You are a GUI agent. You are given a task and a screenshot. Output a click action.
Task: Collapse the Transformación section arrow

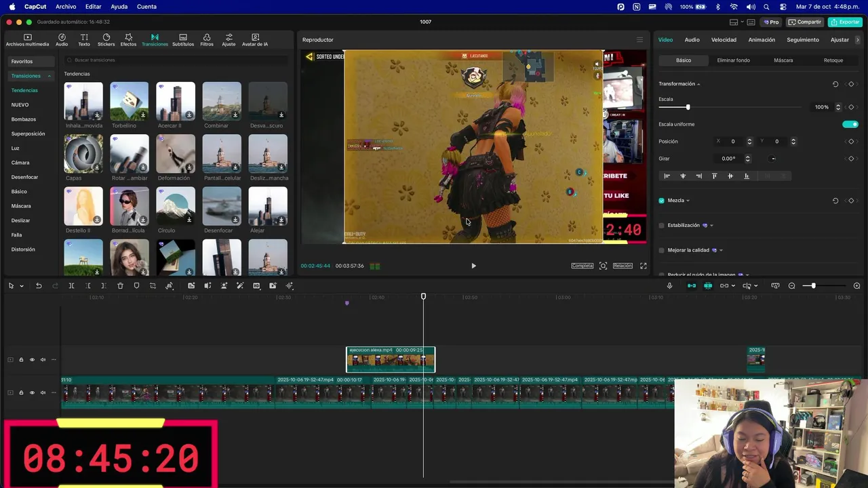click(698, 84)
